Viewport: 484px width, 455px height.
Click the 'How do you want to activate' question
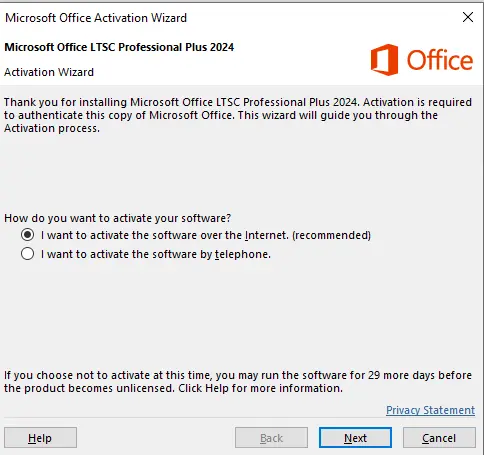(117, 218)
